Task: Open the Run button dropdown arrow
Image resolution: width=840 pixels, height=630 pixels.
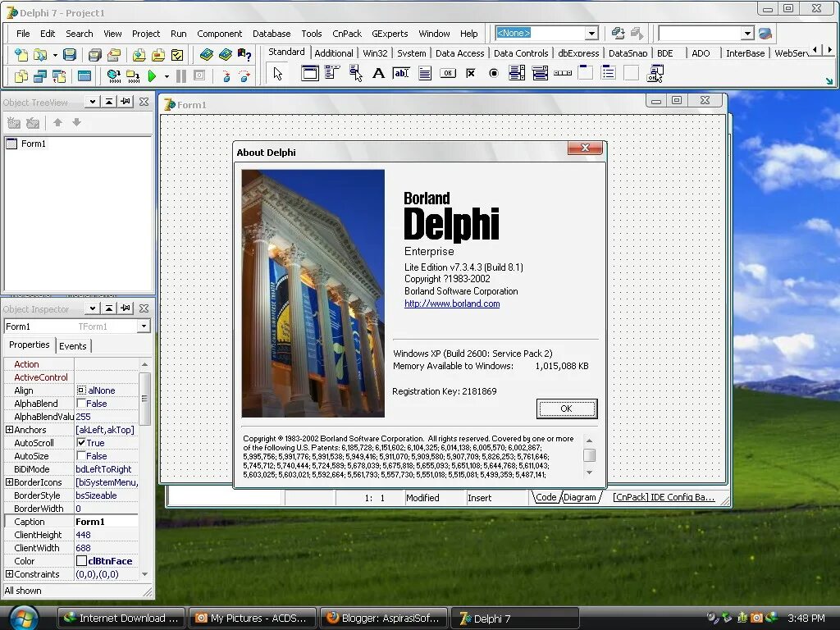Action: pos(167,76)
